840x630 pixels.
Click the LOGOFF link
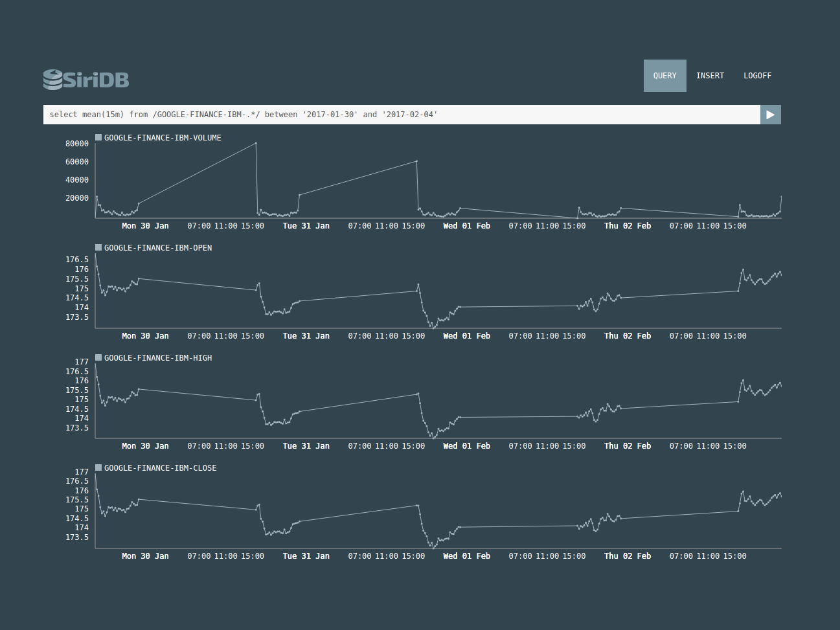pyautogui.click(x=757, y=76)
